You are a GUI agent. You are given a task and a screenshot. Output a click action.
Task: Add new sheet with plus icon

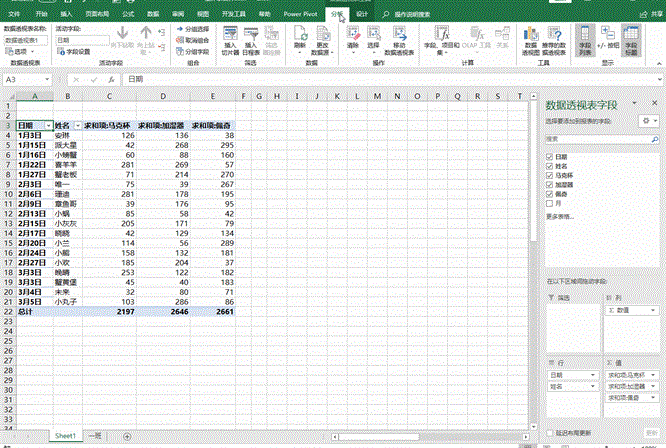point(126,437)
